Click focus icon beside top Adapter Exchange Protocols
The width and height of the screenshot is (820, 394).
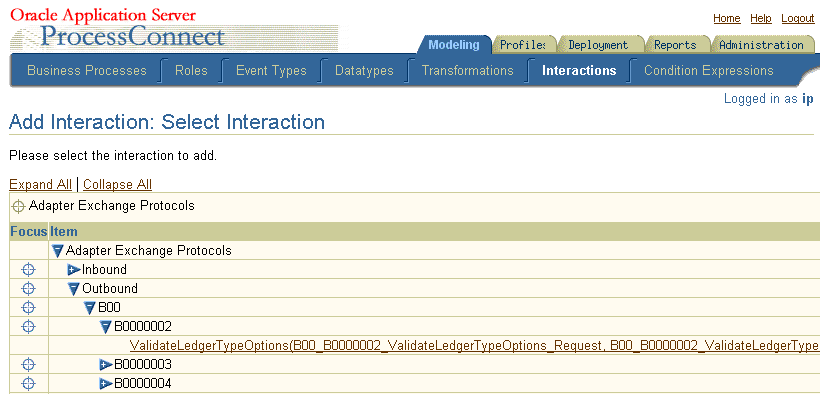18,206
